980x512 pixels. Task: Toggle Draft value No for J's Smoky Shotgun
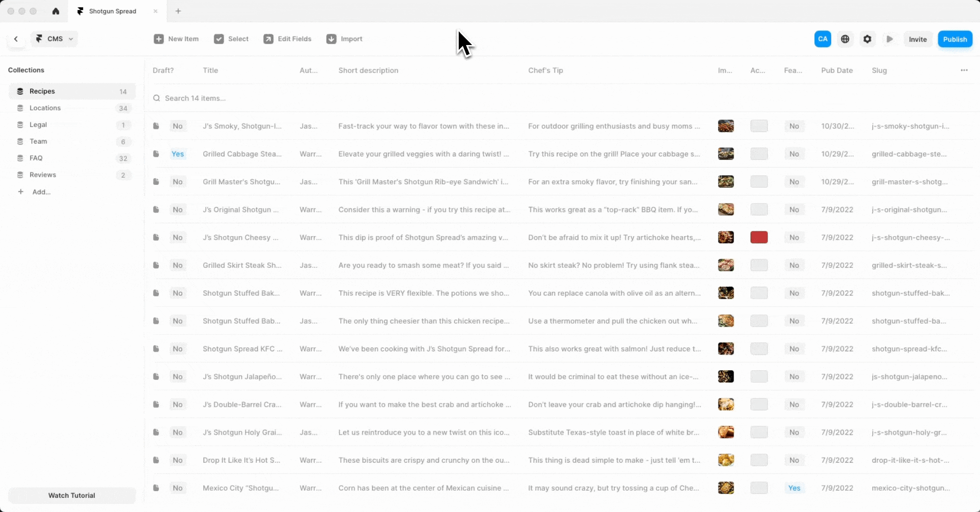178,126
